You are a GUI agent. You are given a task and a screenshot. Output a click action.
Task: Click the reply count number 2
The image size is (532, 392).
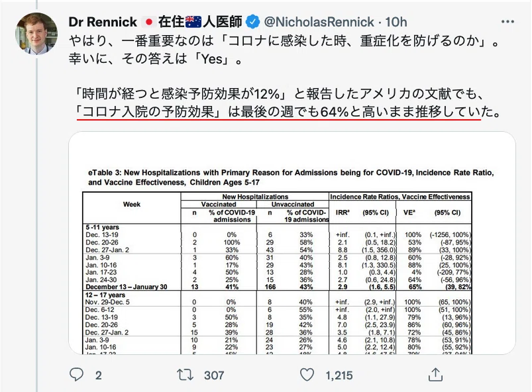point(99,375)
